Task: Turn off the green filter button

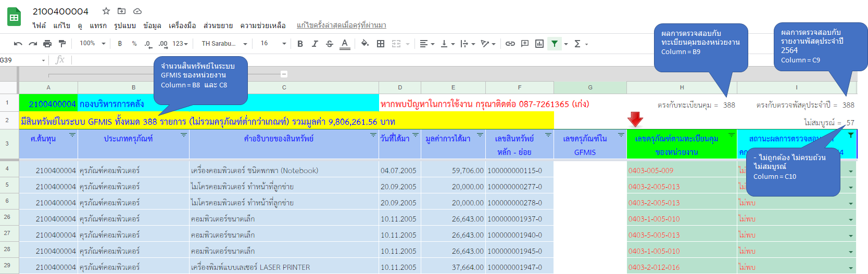Action: pyautogui.click(x=555, y=44)
